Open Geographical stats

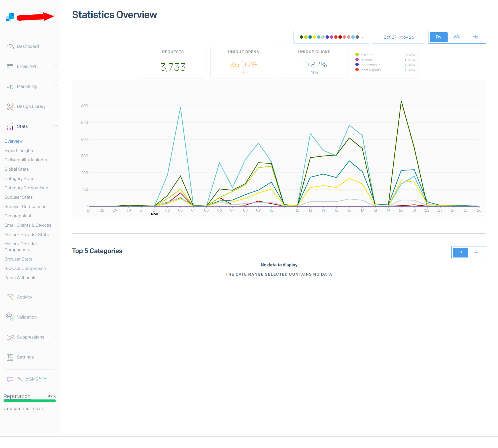(18, 216)
